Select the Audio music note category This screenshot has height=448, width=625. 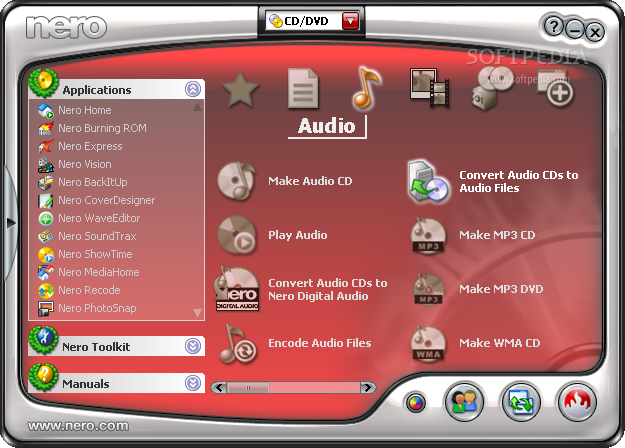(366, 88)
